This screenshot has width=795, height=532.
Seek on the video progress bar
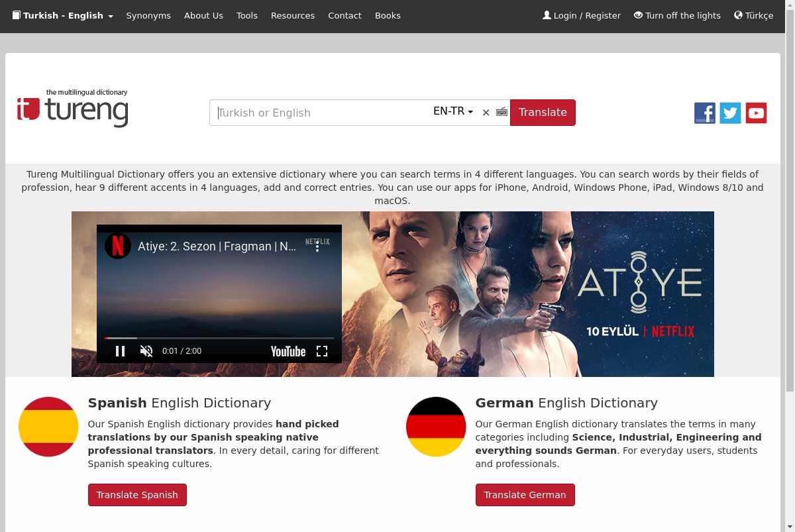[x=219, y=338]
